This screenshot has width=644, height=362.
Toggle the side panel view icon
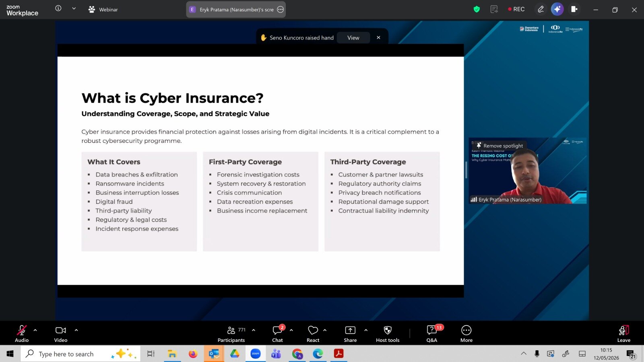pos(574,9)
